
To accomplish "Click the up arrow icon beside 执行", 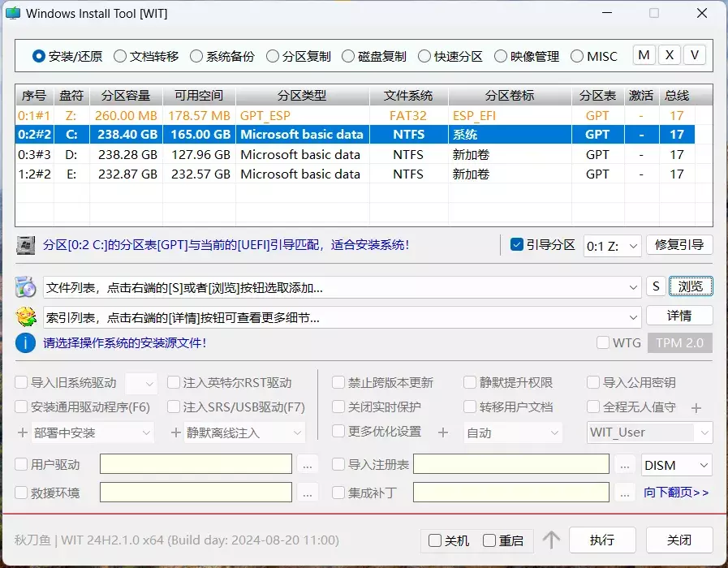I will coord(551,540).
